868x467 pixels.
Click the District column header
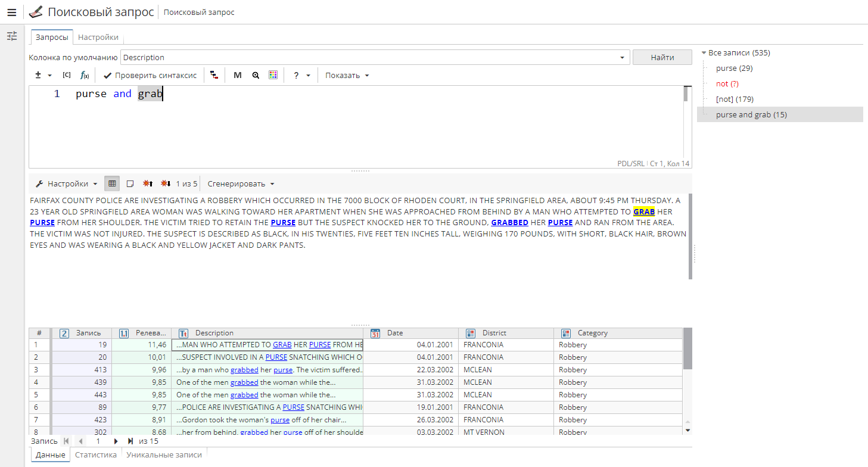506,333
